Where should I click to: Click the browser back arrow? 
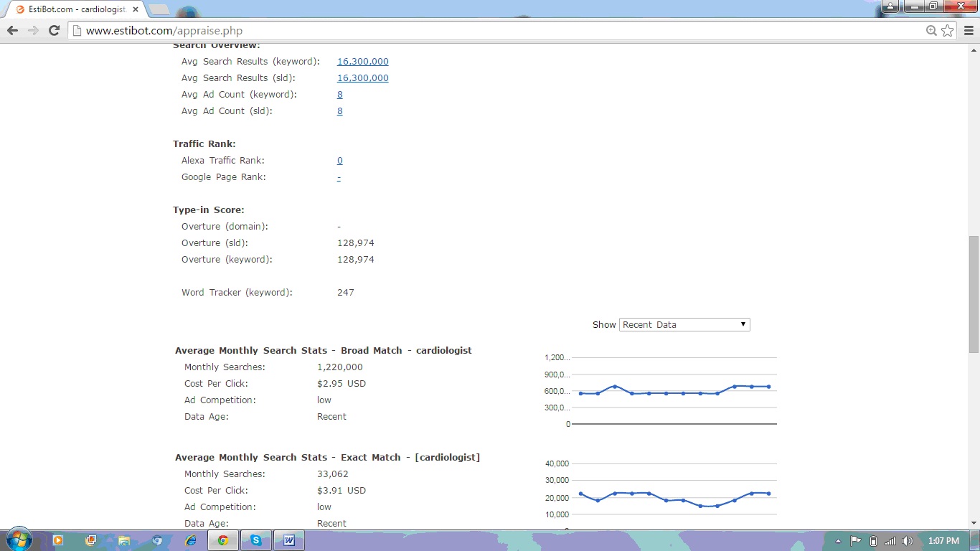click(12, 31)
